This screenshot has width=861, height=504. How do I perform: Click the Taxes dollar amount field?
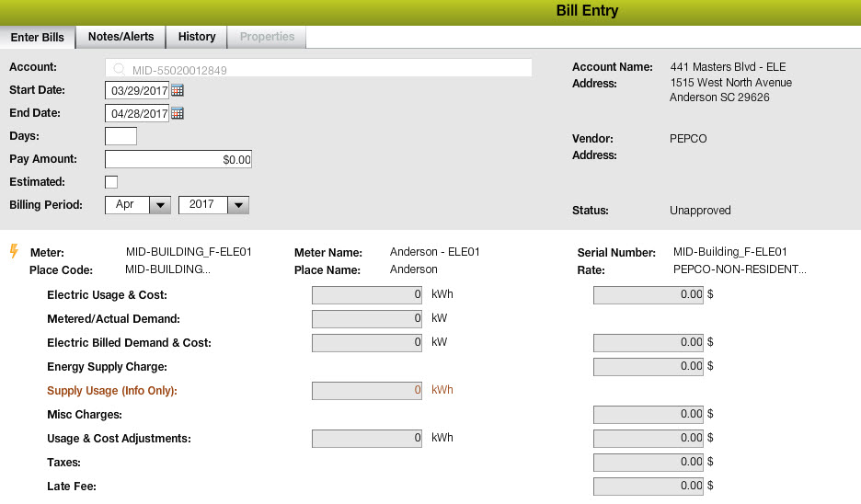click(x=648, y=463)
